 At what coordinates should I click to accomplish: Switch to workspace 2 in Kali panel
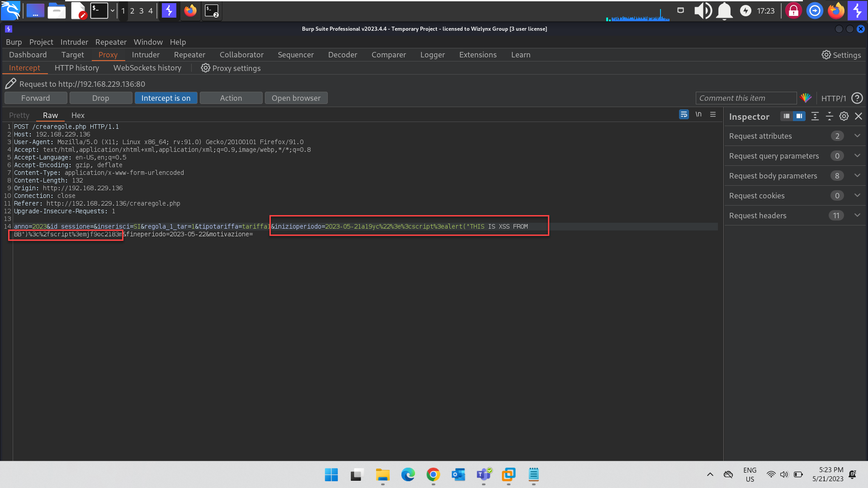coord(132,11)
